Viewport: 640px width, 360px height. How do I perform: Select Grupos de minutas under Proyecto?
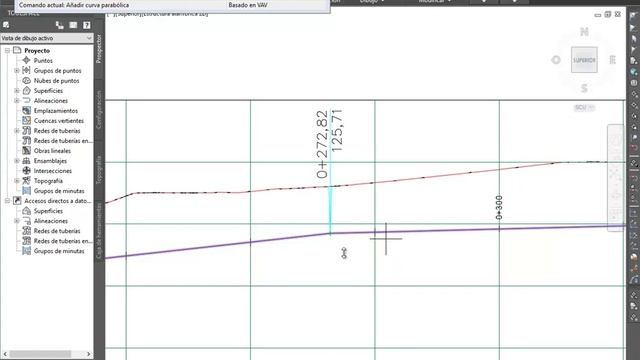click(x=59, y=191)
